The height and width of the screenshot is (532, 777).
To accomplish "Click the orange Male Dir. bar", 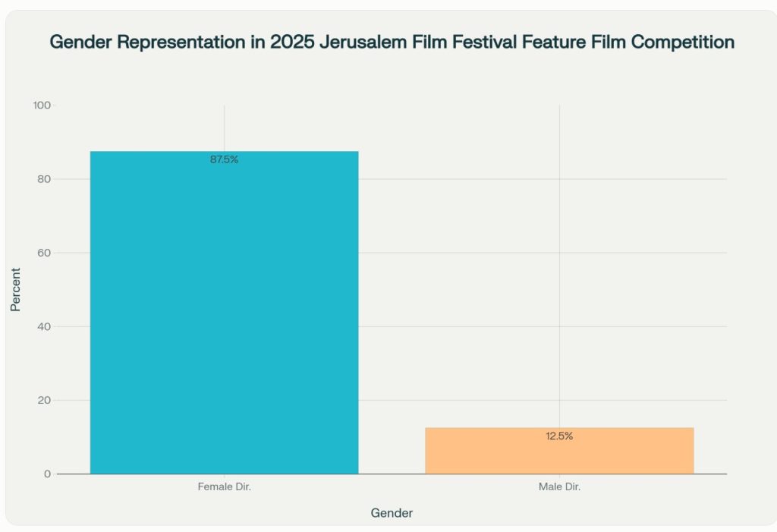I will click(x=559, y=454).
